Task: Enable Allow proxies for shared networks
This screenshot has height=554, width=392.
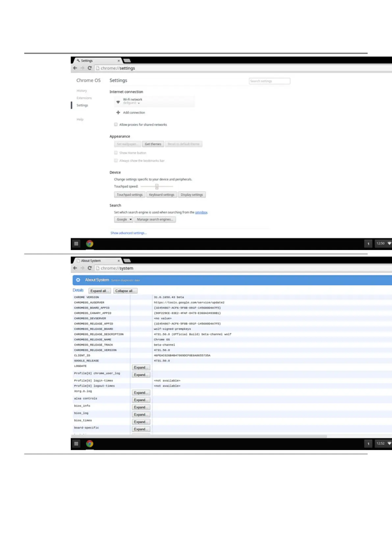Action: point(116,124)
